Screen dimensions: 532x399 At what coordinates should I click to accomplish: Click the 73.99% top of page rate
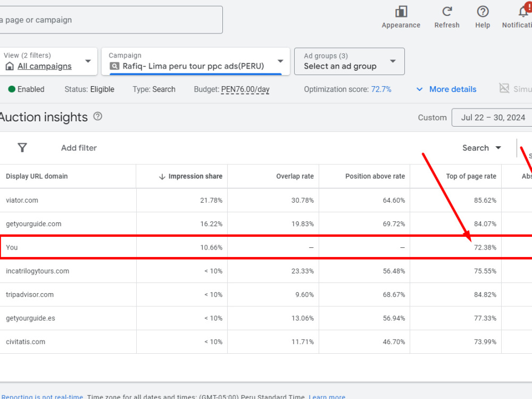pos(485,342)
